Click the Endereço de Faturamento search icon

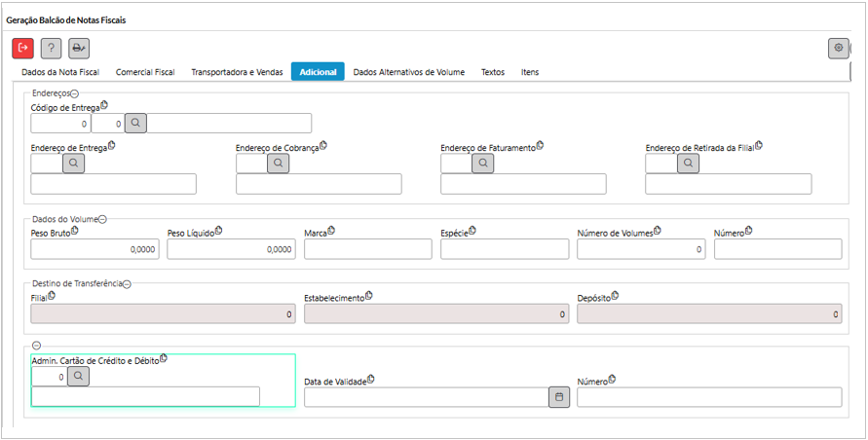483,164
